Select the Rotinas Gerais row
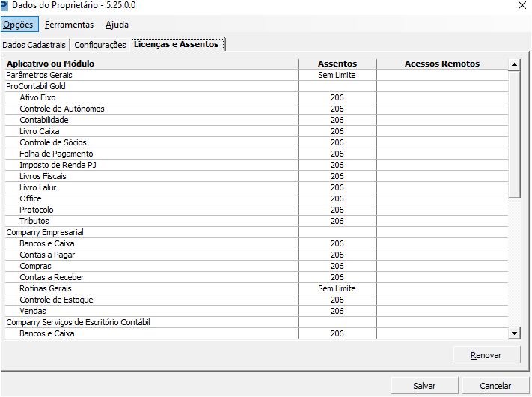 (257, 288)
